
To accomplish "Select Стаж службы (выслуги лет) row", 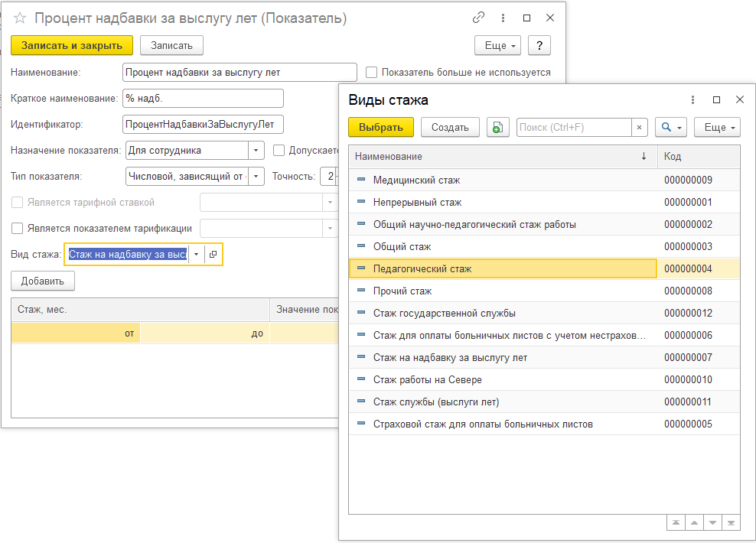I will tap(544, 402).
